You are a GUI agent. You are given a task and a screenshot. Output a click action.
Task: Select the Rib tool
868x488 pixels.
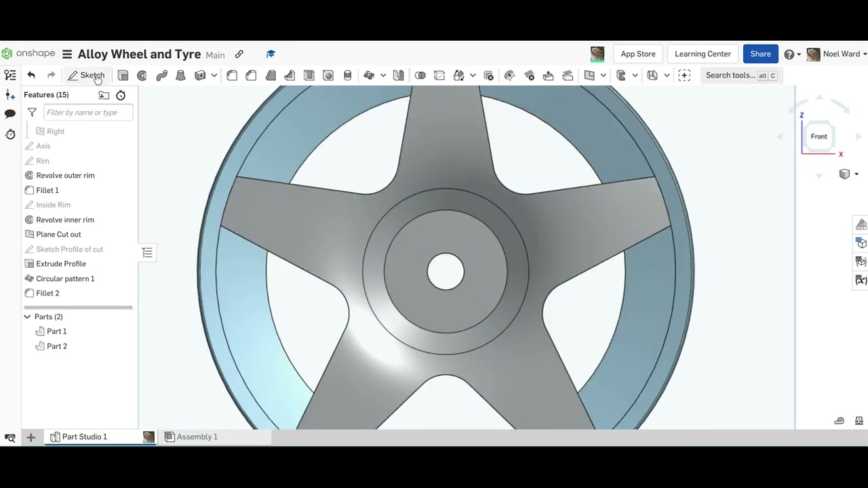290,75
